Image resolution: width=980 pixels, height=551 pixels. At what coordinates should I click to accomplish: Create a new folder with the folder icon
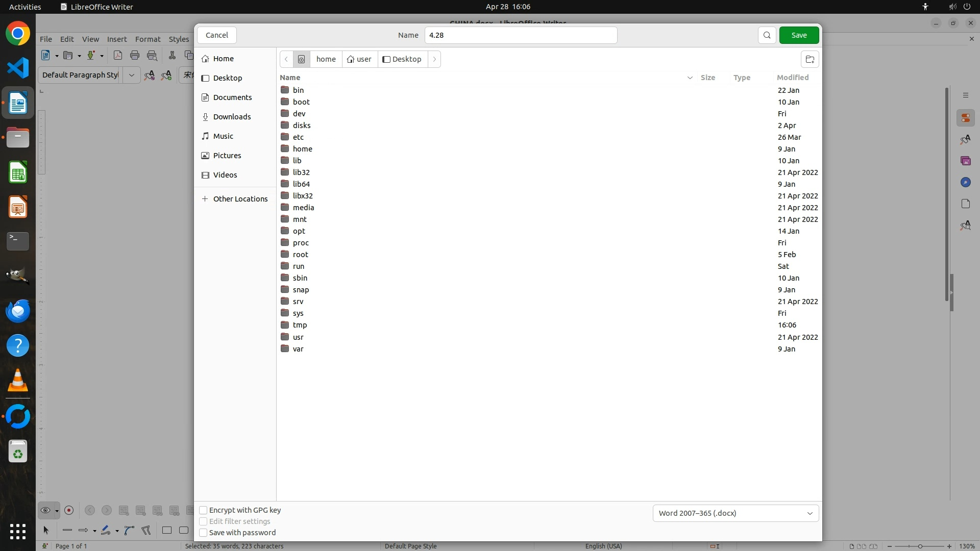(810, 59)
